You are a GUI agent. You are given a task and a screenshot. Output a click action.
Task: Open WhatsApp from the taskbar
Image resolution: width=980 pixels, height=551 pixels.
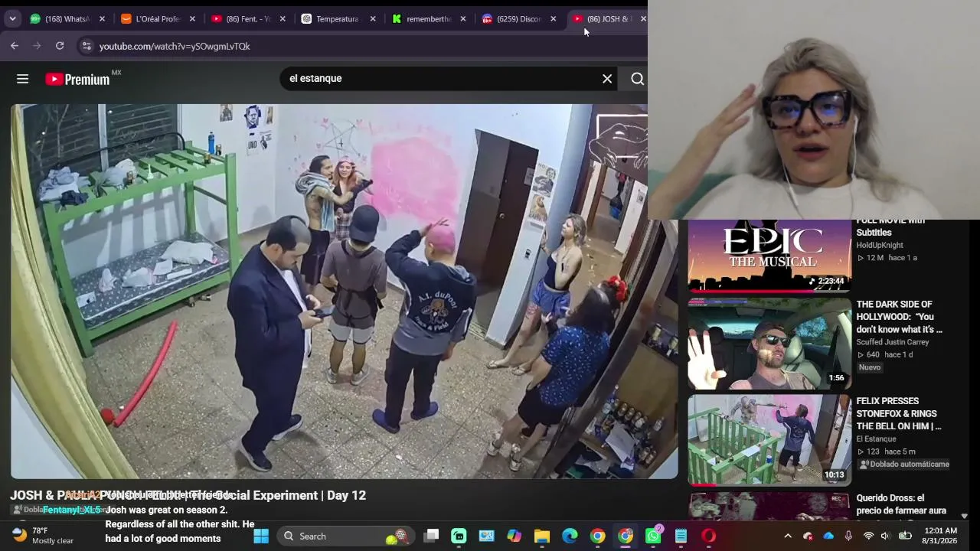[x=653, y=536]
